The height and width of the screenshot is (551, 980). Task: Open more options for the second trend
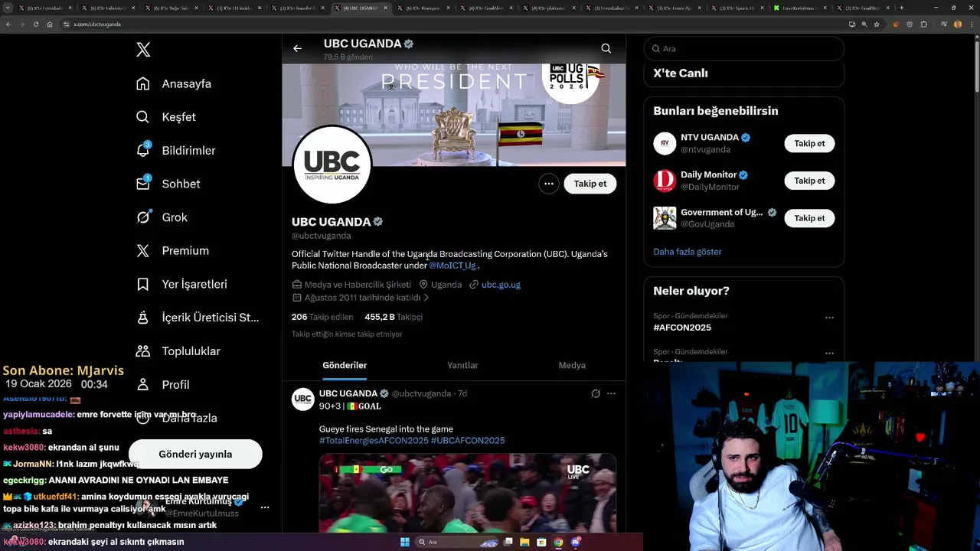coord(829,354)
